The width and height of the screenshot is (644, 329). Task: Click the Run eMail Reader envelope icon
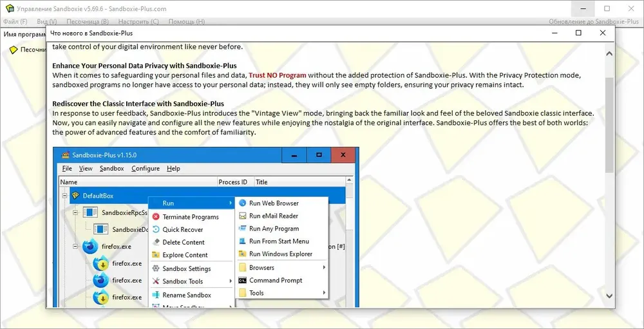click(242, 216)
